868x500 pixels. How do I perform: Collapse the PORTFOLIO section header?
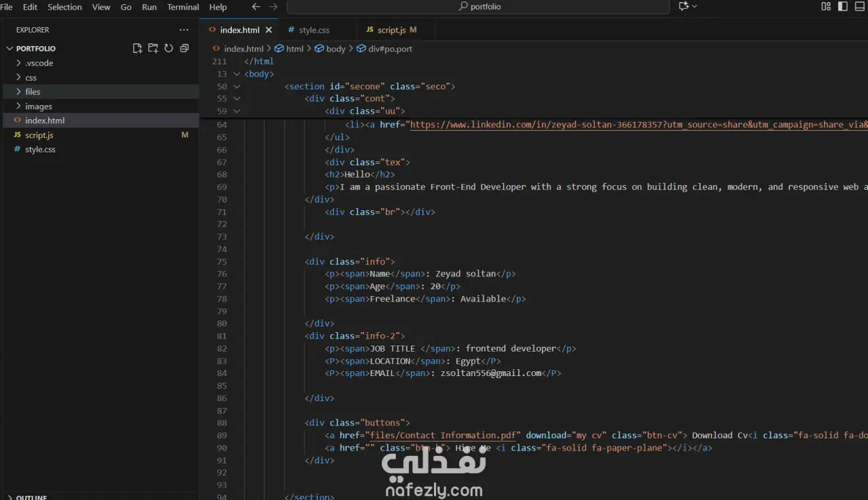click(x=36, y=49)
